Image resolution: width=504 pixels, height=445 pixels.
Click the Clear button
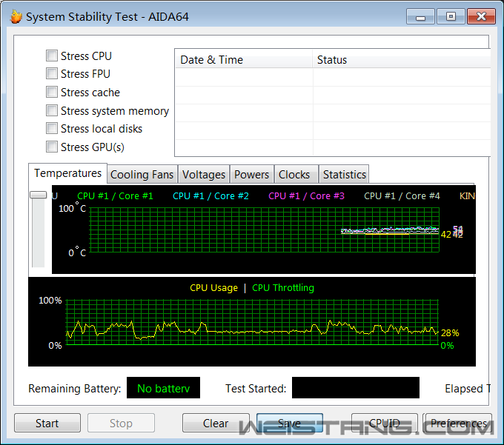[x=216, y=424]
